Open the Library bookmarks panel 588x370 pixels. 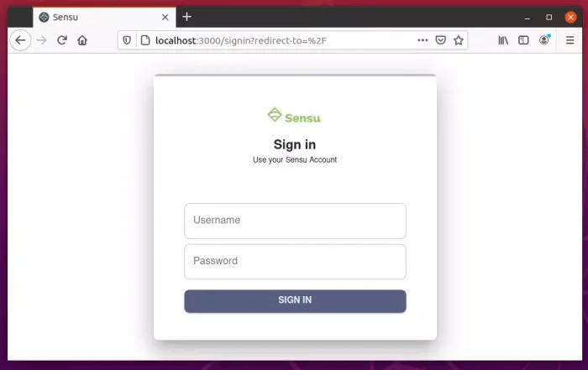coord(503,40)
